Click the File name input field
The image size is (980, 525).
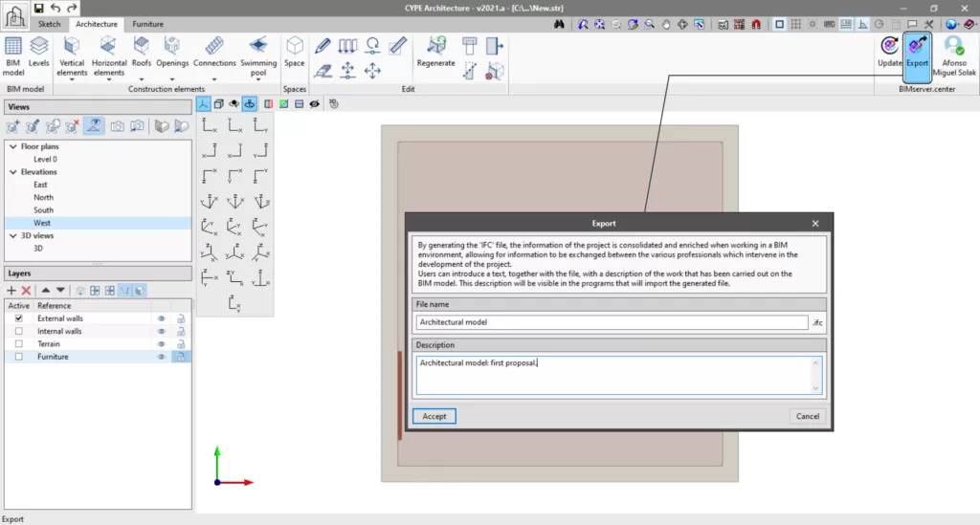coord(612,322)
